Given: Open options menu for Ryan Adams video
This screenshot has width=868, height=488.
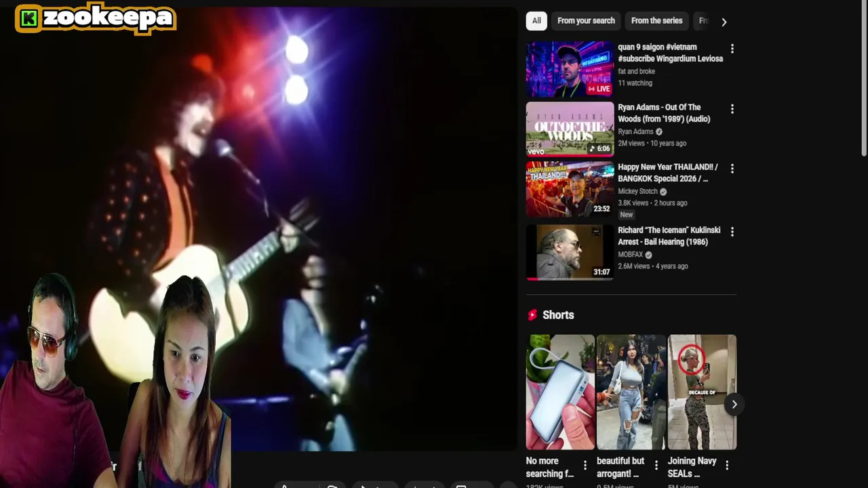Looking at the screenshot, I should point(732,108).
